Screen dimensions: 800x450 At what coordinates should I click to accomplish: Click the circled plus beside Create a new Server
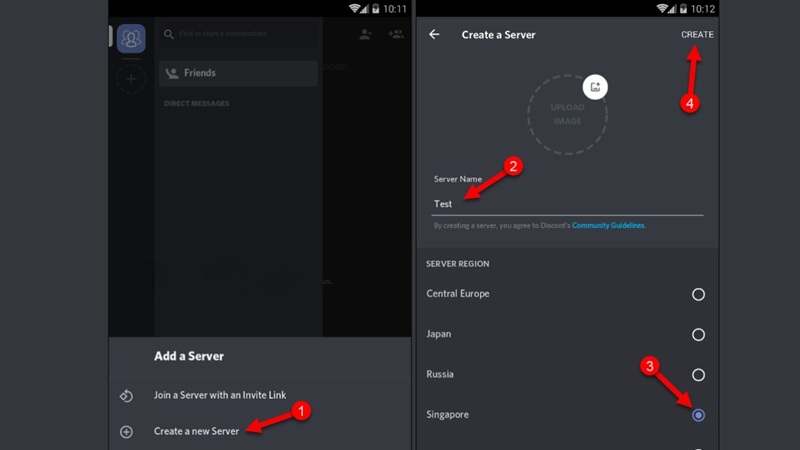(x=126, y=432)
